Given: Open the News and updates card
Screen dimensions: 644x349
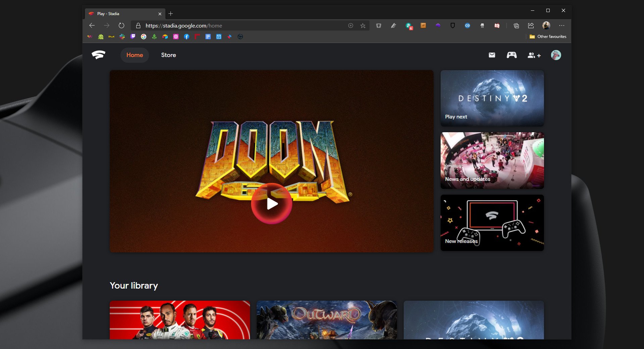Looking at the screenshot, I should 492,160.
